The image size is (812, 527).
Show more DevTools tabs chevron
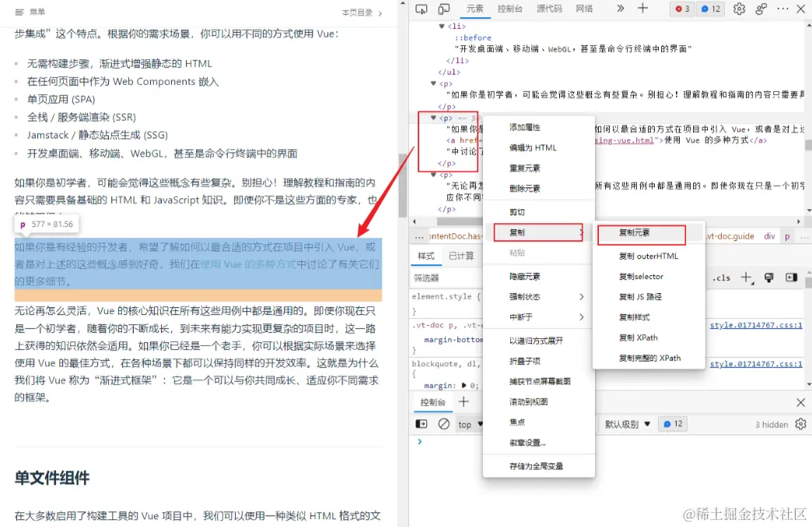[621, 9]
